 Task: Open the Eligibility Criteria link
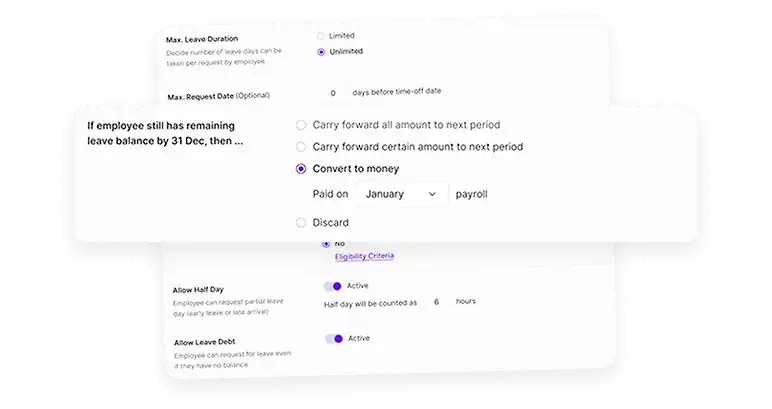click(x=364, y=256)
